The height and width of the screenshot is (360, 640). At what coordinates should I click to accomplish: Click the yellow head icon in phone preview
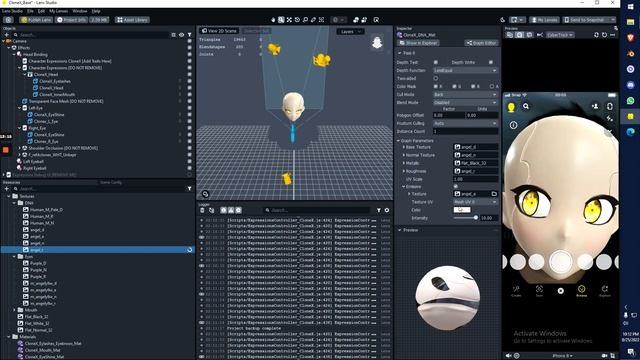pyautogui.click(x=511, y=107)
